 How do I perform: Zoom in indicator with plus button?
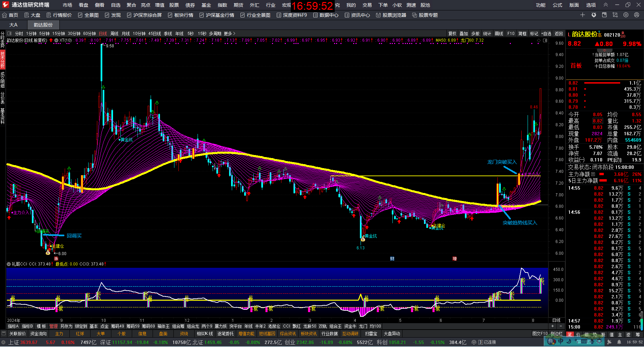click(x=552, y=326)
